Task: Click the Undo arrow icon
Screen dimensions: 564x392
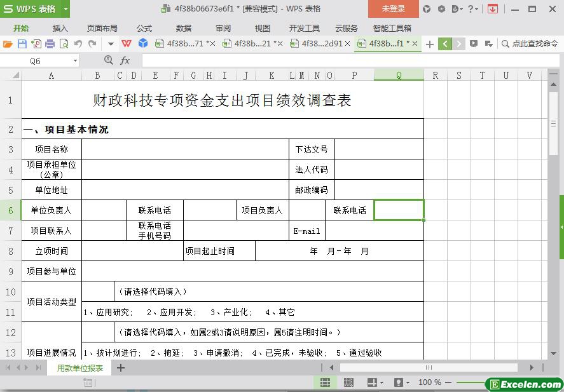Action: pos(78,44)
